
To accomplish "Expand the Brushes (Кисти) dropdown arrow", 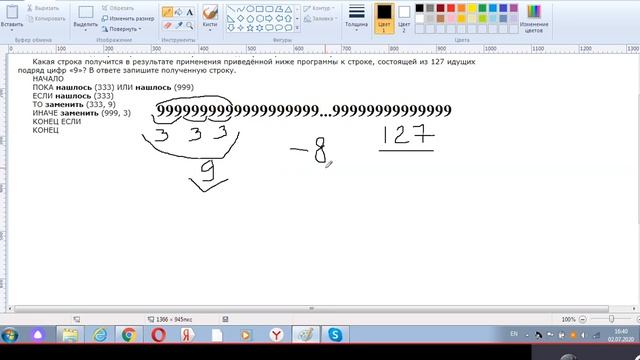I will pos(210,30).
